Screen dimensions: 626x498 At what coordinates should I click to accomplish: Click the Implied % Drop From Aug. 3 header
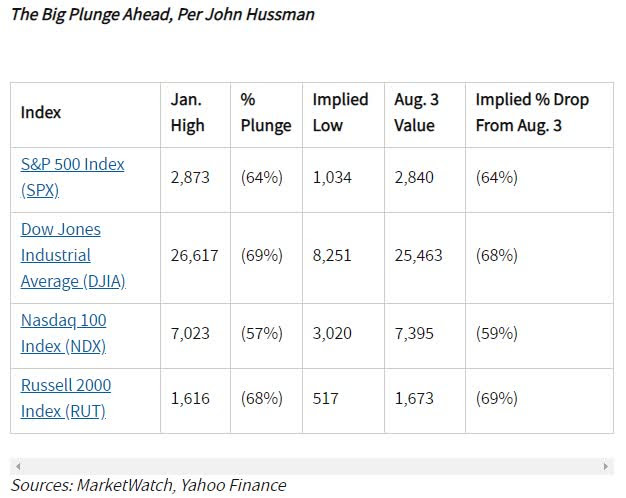pos(532,112)
